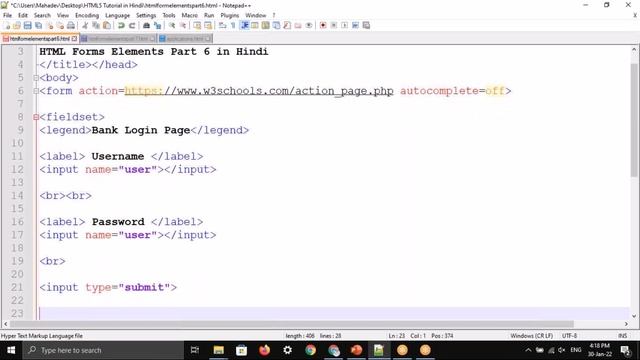640x360 pixels.
Task: Open the File menu
Action: pos(7,15)
